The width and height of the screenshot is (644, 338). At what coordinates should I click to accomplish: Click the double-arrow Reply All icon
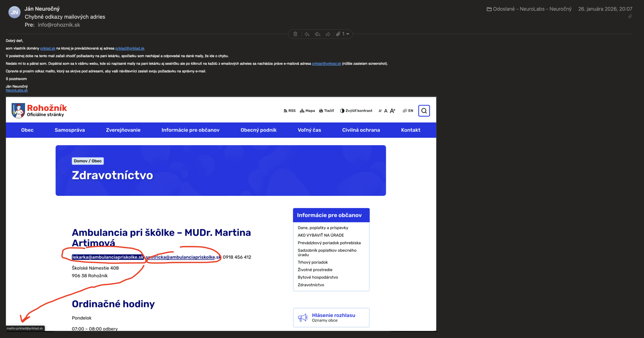pyautogui.click(x=317, y=34)
